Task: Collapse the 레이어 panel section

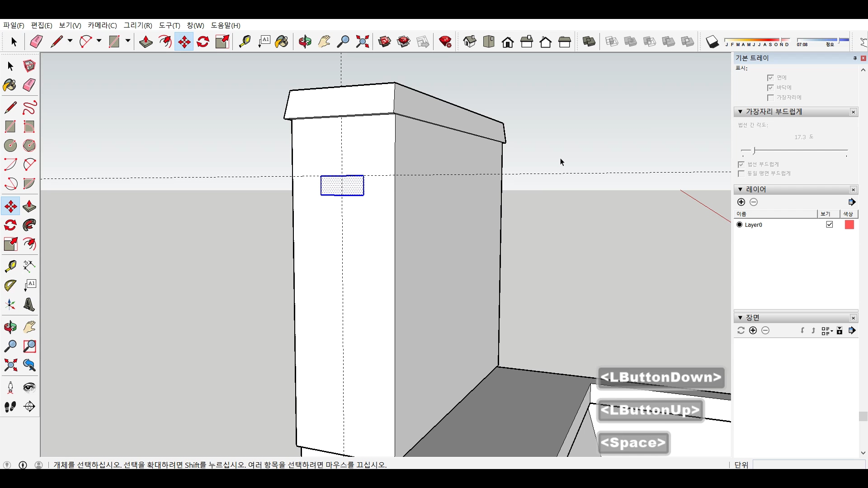Action: [740, 189]
